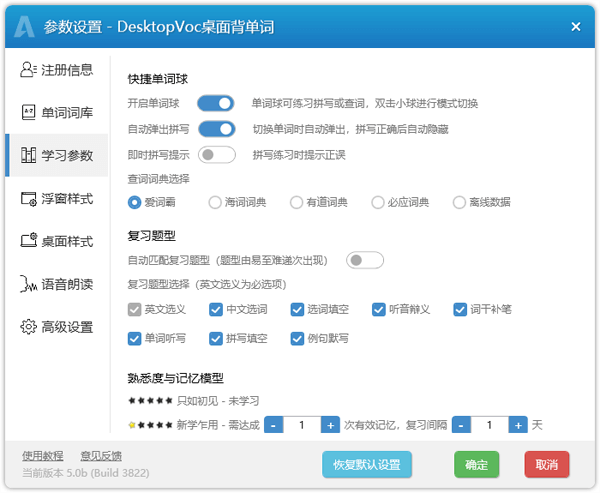
Task: Click the 恢复默认设置 button
Action: [367, 465]
